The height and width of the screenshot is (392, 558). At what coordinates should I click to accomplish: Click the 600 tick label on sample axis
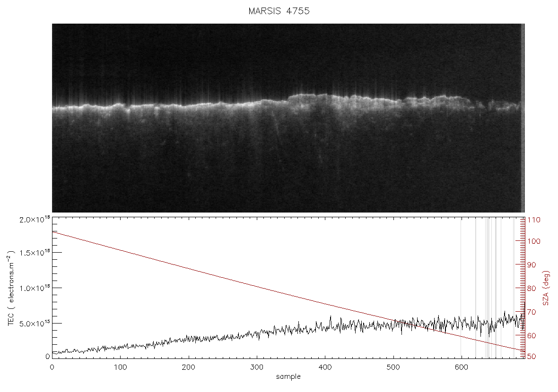(462, 367)
